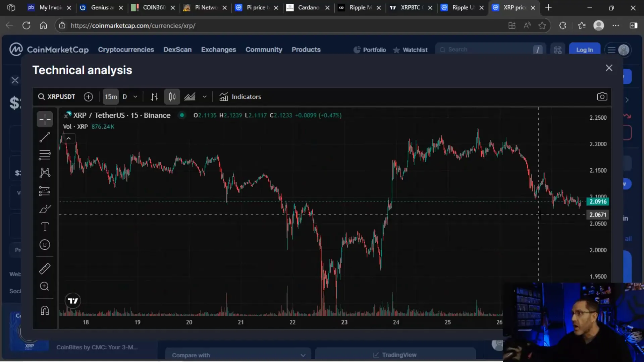Select the pattern drawing tool
644x362 pixels.
pos(45,173)
